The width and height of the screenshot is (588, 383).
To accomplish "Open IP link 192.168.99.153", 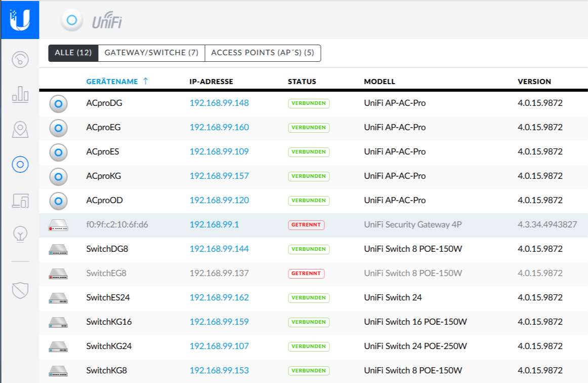I will pos(219,371).
